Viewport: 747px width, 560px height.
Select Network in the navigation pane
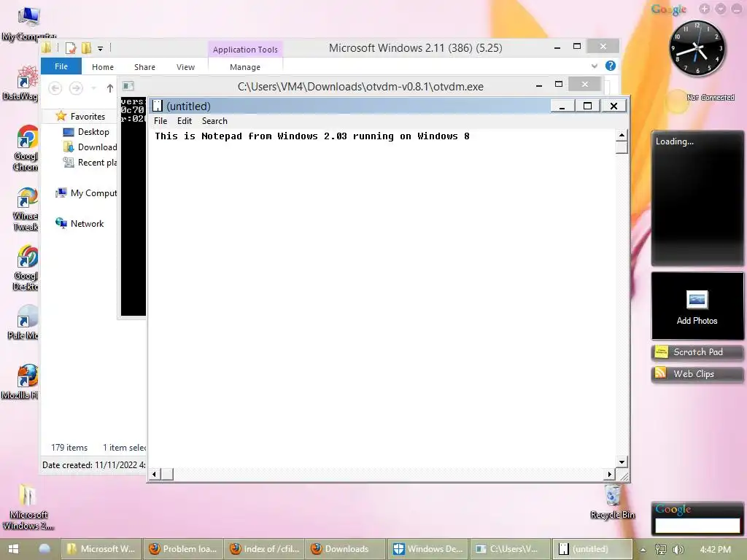click(80, 223)
